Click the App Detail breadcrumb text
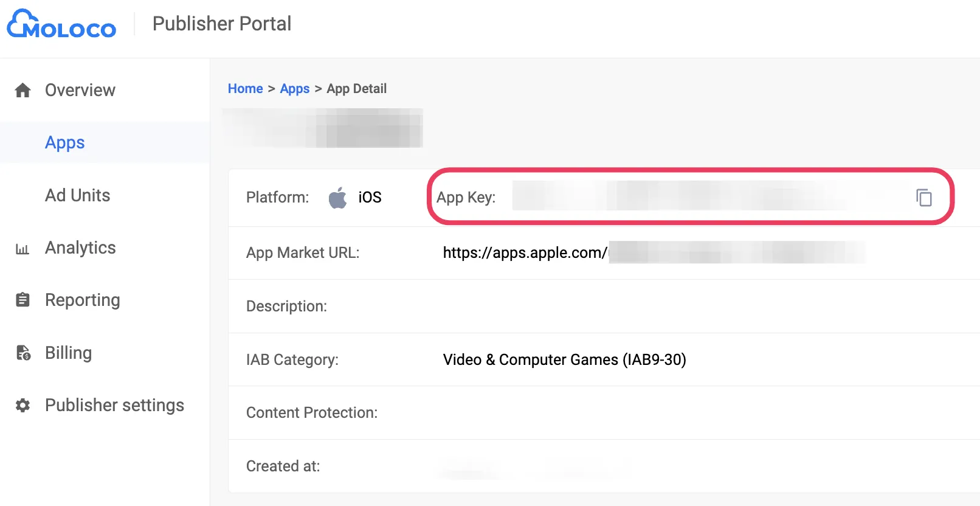980x506 pixels. (x=357, y=89)
